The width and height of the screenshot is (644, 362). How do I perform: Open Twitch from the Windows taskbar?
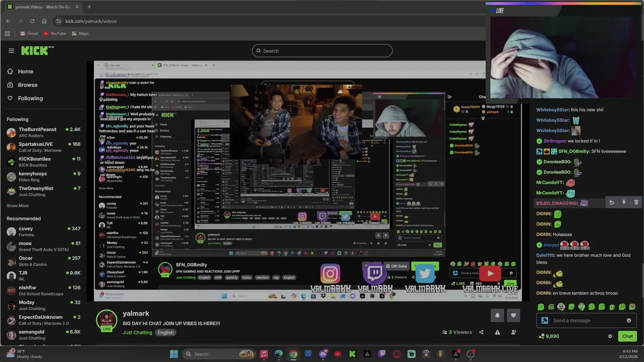click(x=382, y=354)
